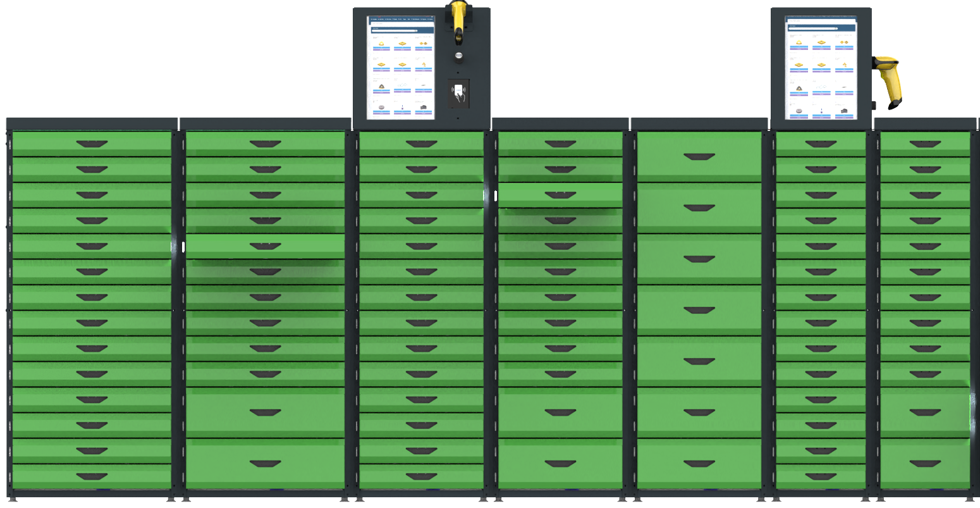Pick the dark triangular insert on right screen
Image resolution: width=980 pixels, height=508 pixels.
pos(800,87)
